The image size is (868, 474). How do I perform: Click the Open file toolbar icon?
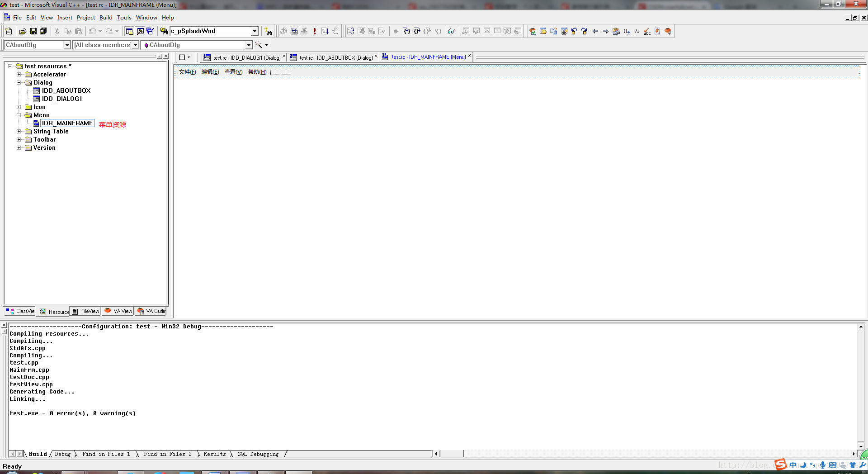[23, 31]
